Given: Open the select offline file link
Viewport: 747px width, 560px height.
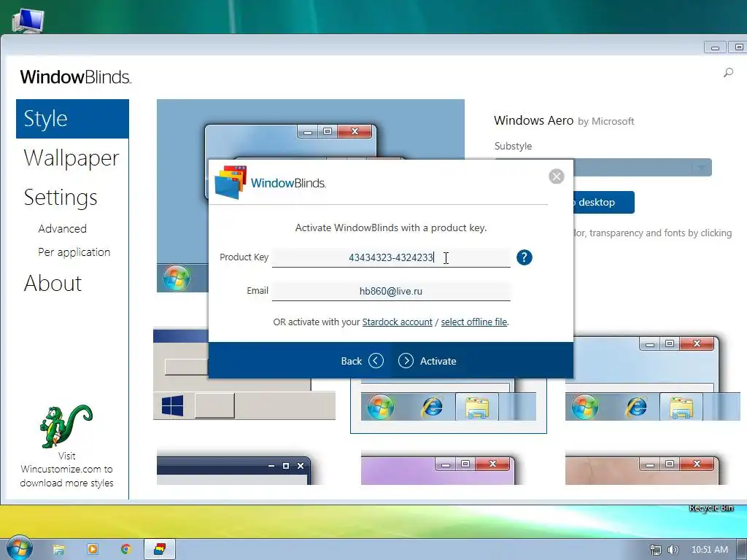Looking at the screenshot, I should tap(474, 322).
